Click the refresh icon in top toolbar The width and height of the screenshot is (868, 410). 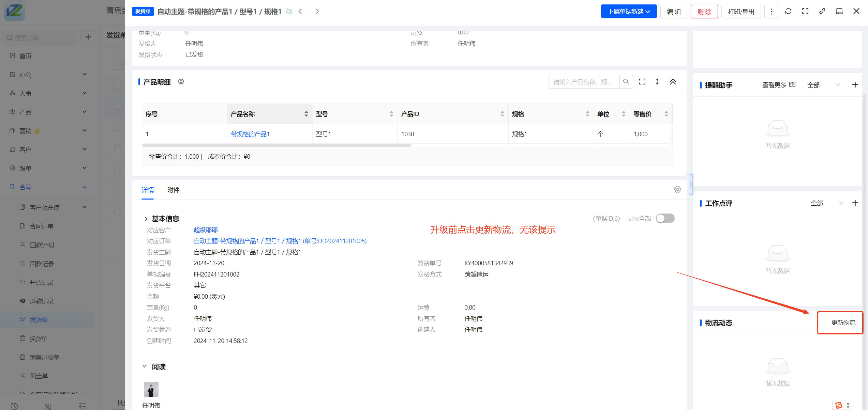click(788, 12)
